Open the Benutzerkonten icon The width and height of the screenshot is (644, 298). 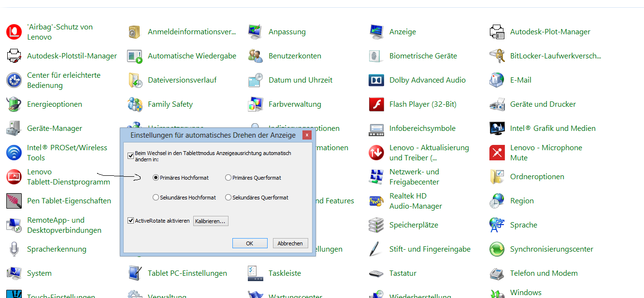pyautogui.click(x=256, y=56)
